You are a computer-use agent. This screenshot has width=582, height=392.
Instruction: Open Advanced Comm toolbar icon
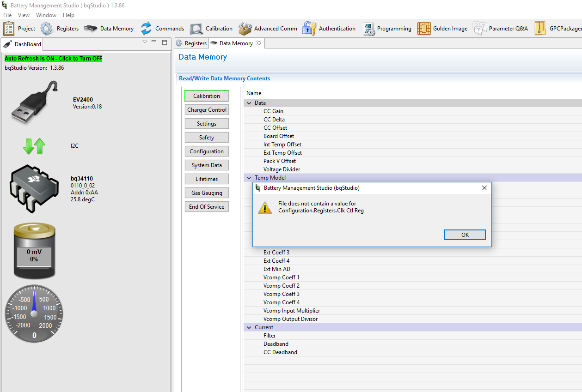point(245,29)
